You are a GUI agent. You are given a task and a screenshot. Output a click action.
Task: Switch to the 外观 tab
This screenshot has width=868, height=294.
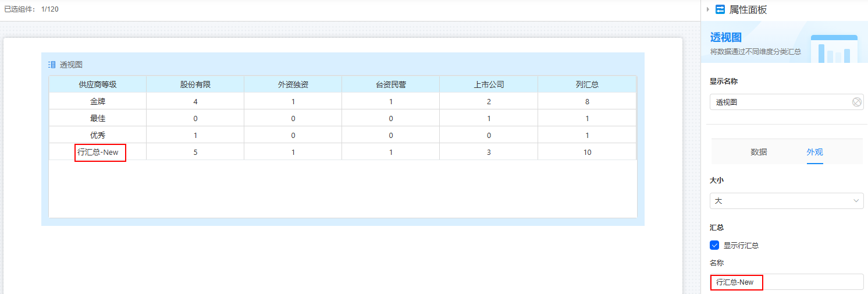pos(814,152)
